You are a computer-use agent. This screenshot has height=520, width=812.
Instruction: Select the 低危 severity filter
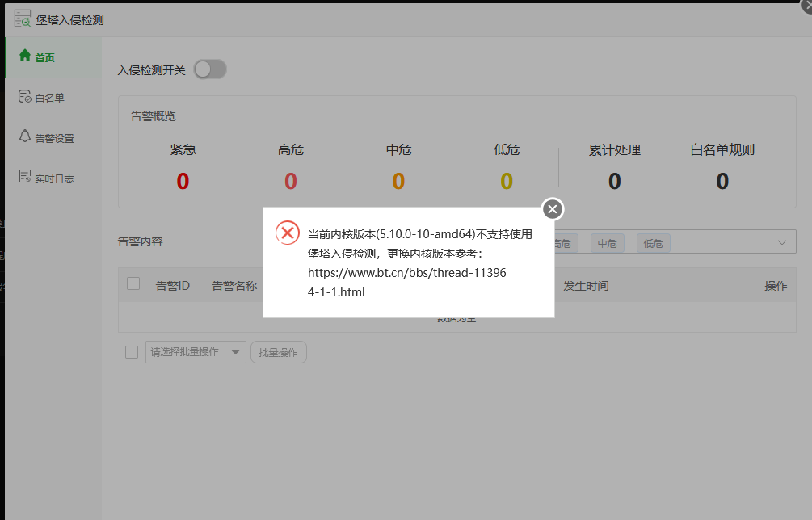[x=653, y=242]
